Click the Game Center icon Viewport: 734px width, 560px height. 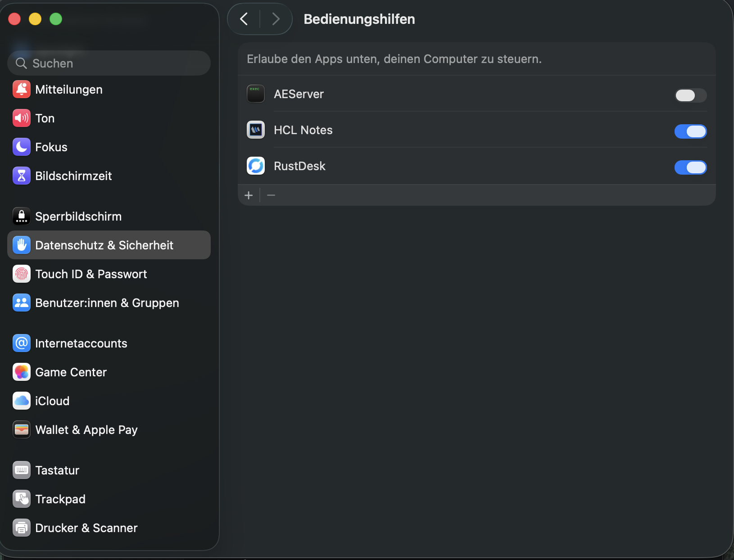[x=22, y=372]
